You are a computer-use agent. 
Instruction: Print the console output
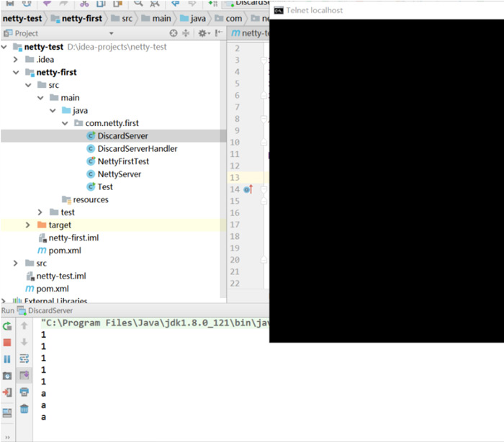tap(24, 392)
